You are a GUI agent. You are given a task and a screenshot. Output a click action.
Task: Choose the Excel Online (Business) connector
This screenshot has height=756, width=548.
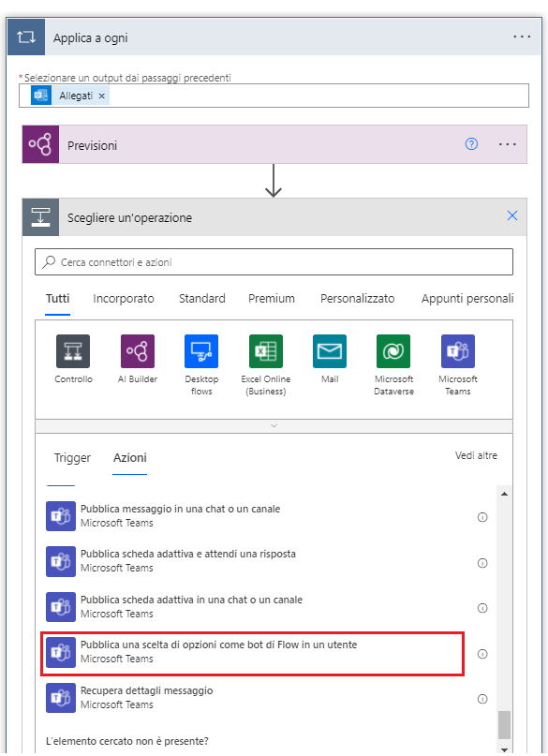click(265, 351)
